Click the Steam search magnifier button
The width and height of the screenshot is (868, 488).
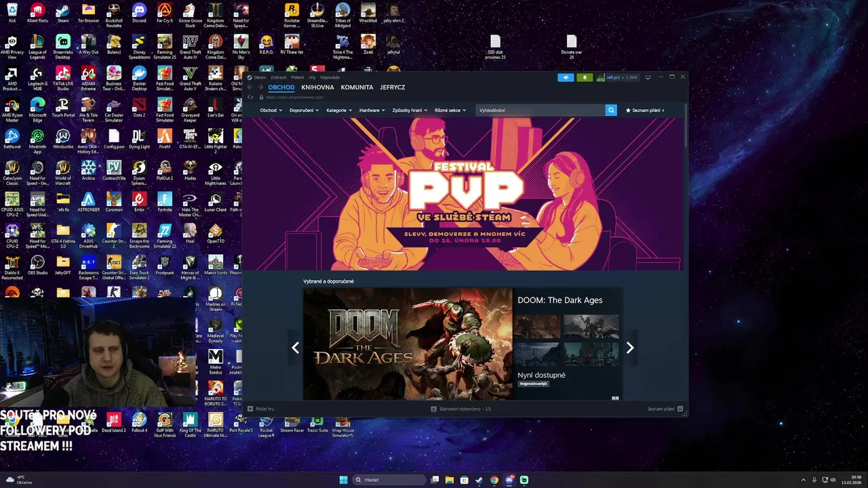click(x=611, y=110)
